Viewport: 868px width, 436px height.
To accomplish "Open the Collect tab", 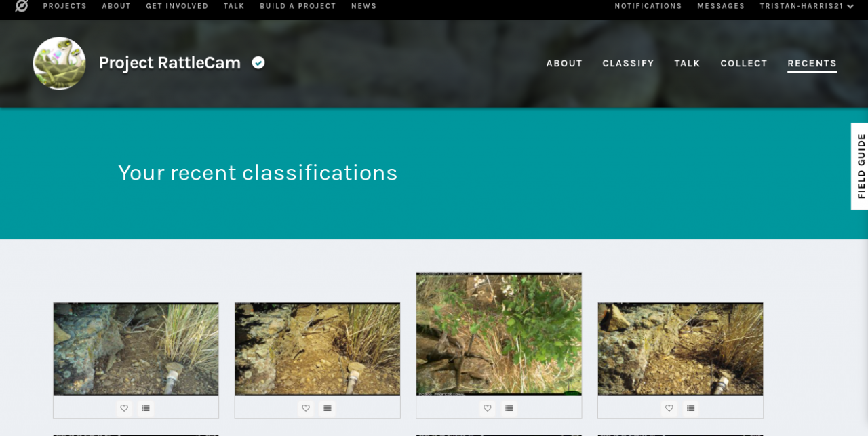I will (744, 63).
